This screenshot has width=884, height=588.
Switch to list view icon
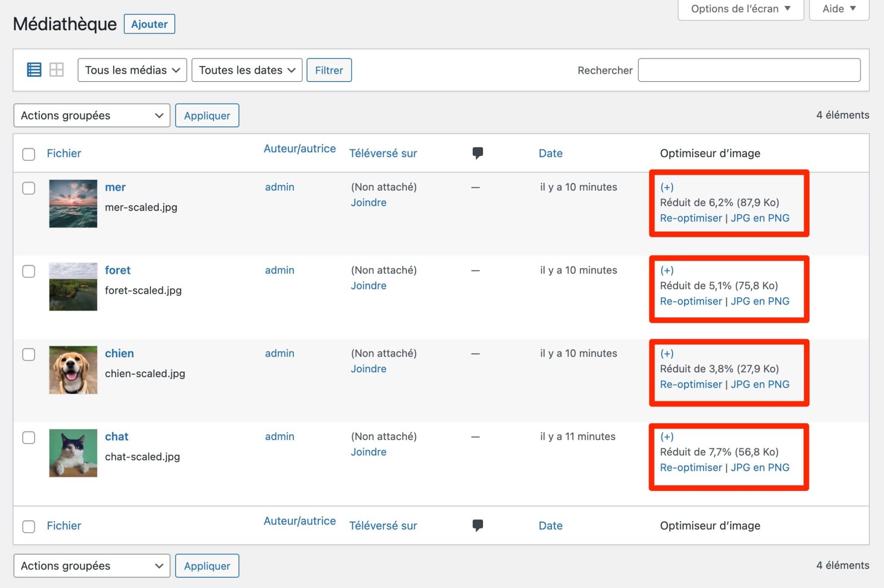point(34,69)
